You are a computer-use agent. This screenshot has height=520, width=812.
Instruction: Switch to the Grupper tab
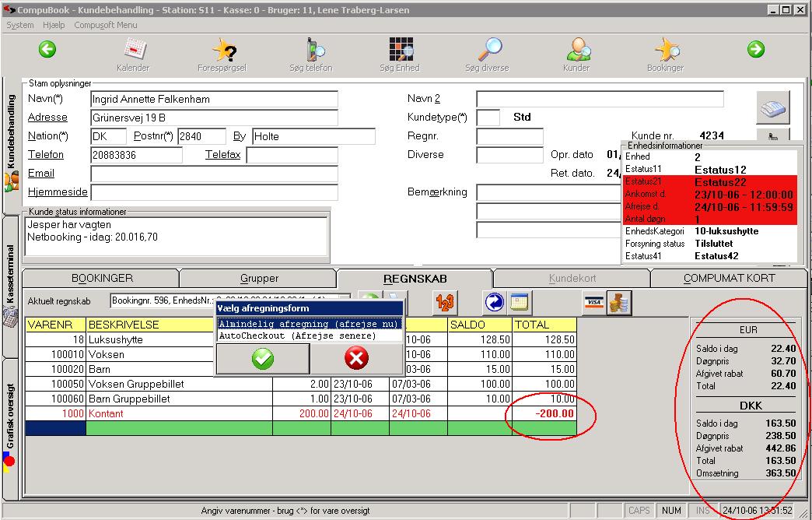point(259,279)
